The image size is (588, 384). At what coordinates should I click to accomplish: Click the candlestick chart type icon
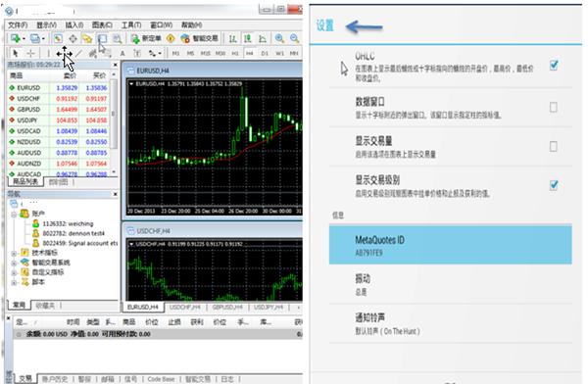(248, 38)
